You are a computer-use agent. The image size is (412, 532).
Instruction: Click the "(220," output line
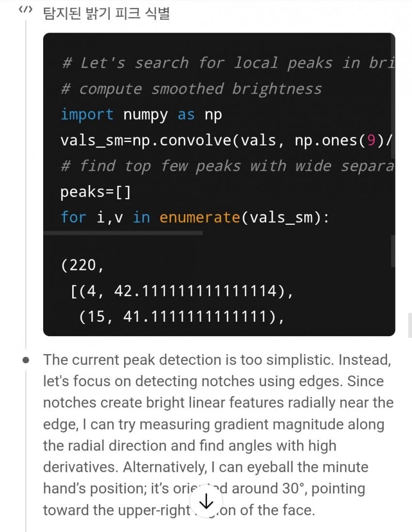(82, 266)
